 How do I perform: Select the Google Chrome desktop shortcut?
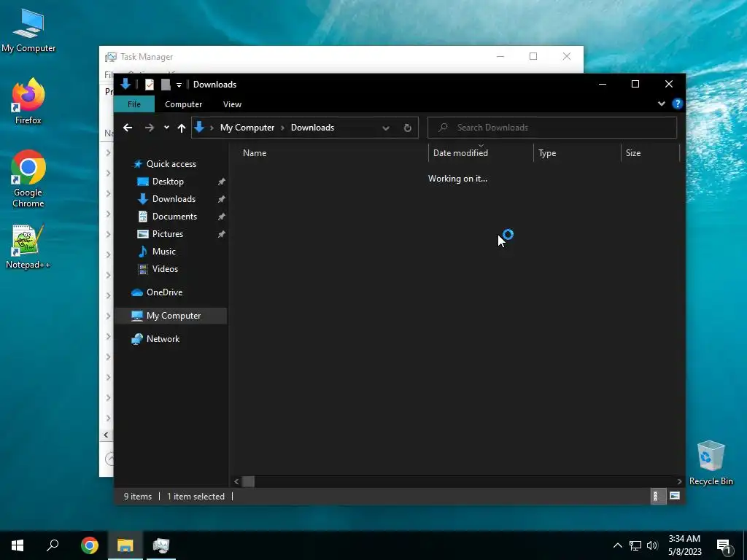tap(28, 179)
